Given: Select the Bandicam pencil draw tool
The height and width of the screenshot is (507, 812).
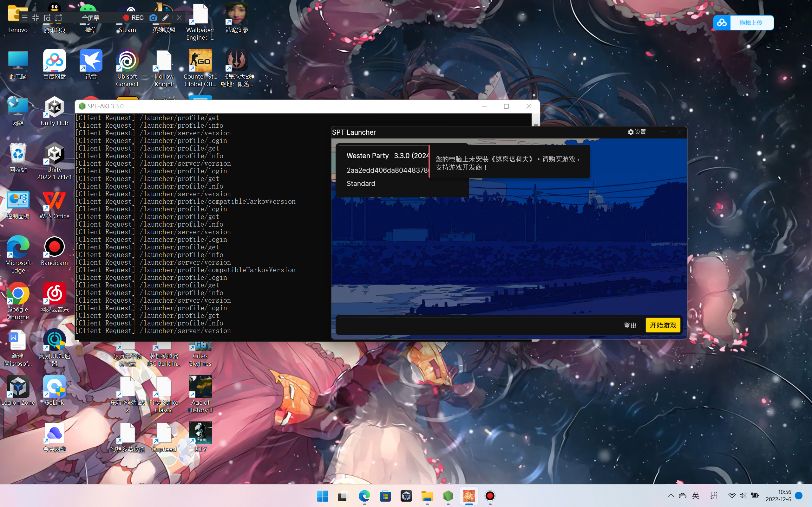Looking at the screenshot, I should [x=166, y=18].
